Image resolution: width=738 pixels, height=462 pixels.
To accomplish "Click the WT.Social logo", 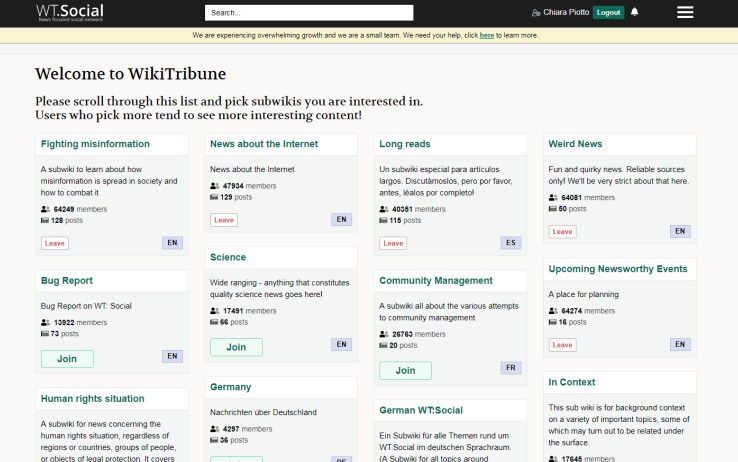I will 70,12.
